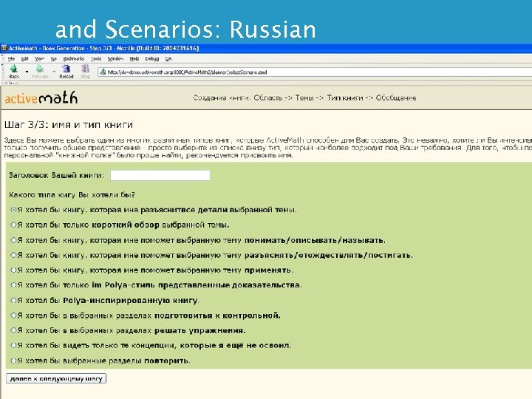532x399 pixels.
Task: Click the bookmark icon beside the URL
Action: coord(103,72)
